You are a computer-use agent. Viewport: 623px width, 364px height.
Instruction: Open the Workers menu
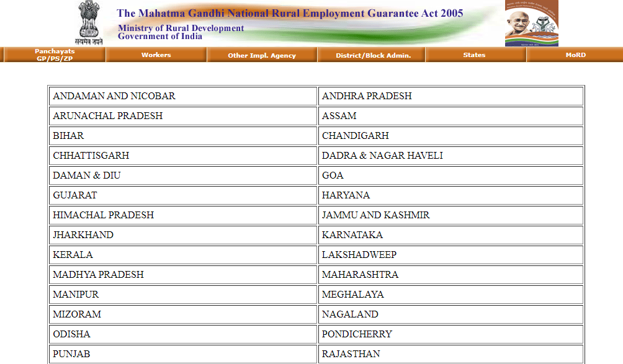[156, 55]
